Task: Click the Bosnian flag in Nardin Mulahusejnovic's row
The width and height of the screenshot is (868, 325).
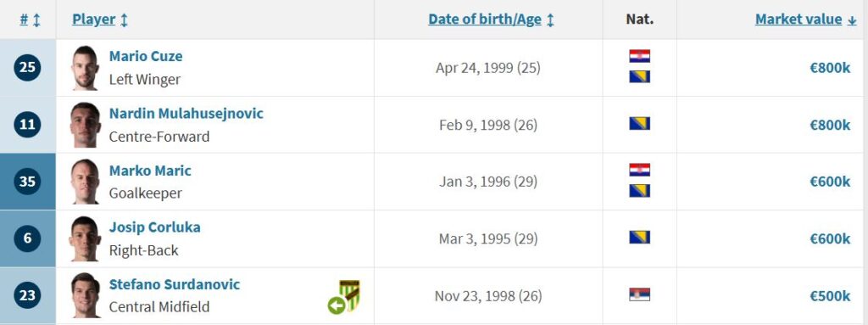Action: (639, 124)
